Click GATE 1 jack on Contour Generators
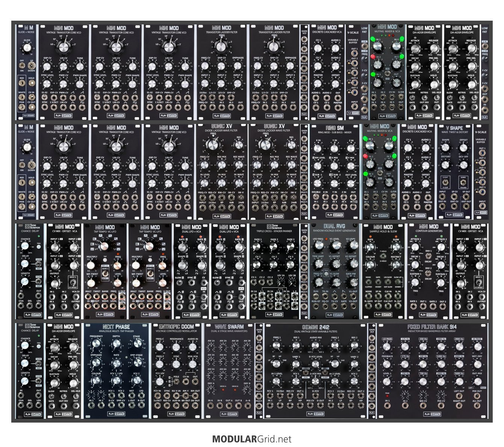504x447 pixels. pyautogui.click(x=413, y=306)
